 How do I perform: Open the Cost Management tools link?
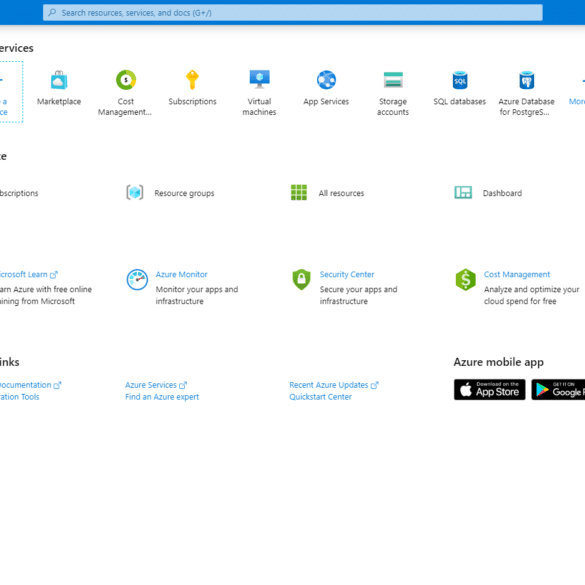(517, 275)
